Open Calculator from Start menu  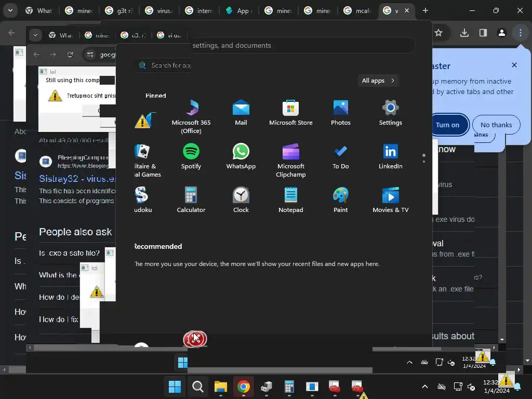point(191,200)
